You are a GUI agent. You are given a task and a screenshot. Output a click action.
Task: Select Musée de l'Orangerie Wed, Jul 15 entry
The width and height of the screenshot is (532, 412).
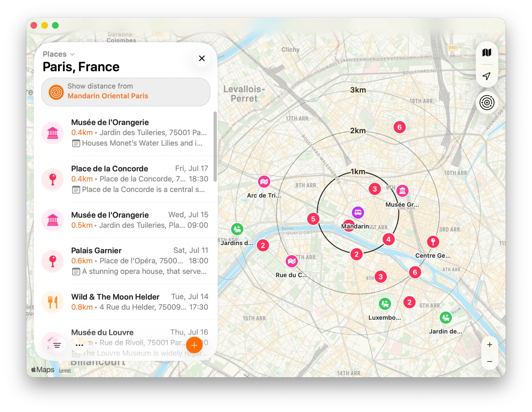[126, 220]
